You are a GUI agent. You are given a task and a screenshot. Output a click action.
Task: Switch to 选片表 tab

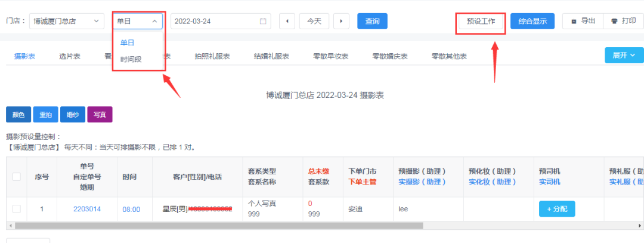point(69,56)
